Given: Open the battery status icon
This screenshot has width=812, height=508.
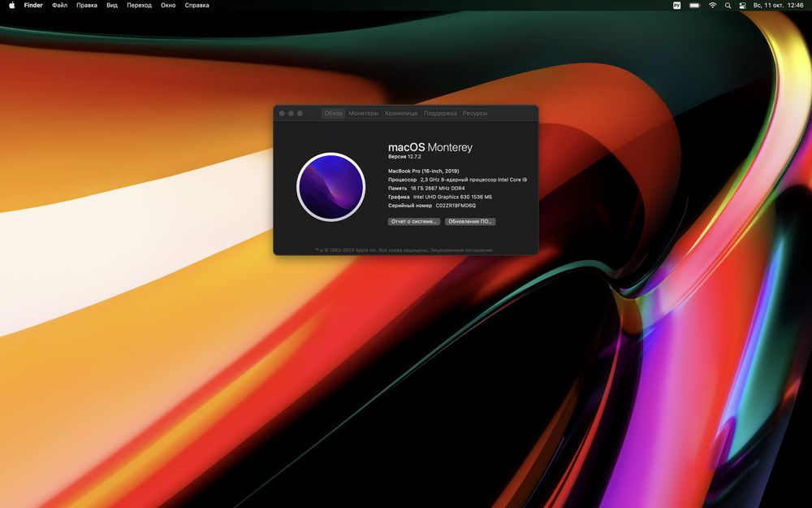Looking at the screenshot, I should coord(694,5).
